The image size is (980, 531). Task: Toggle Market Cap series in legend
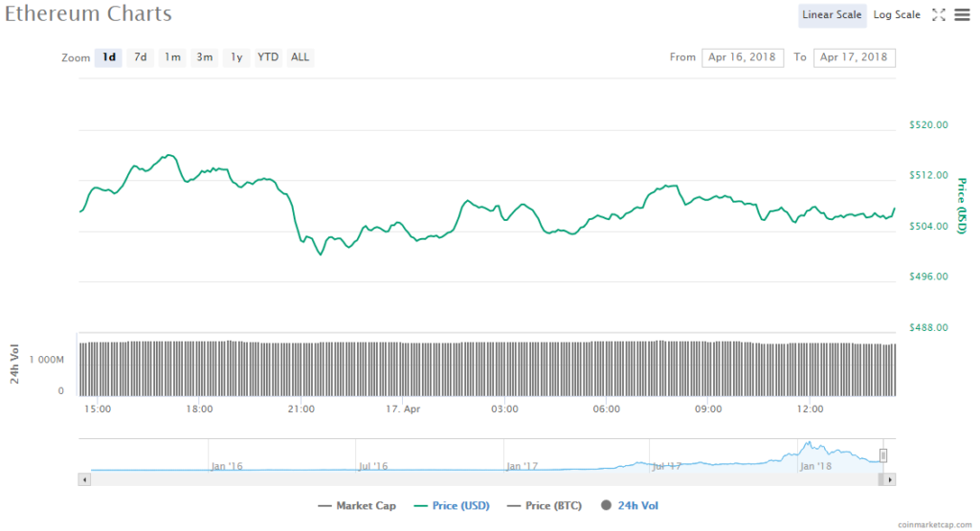[359, 505]
